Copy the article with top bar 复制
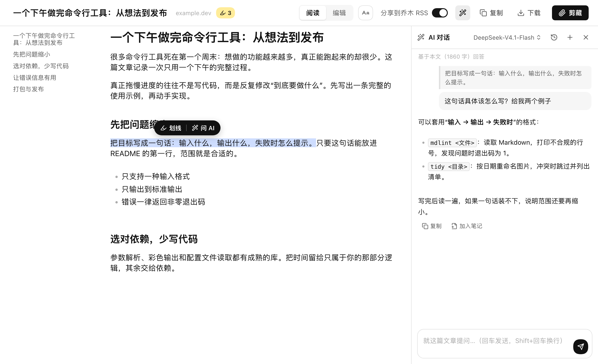Image resolution: width=598 pixels, height=364 pixels. point(491,13)
